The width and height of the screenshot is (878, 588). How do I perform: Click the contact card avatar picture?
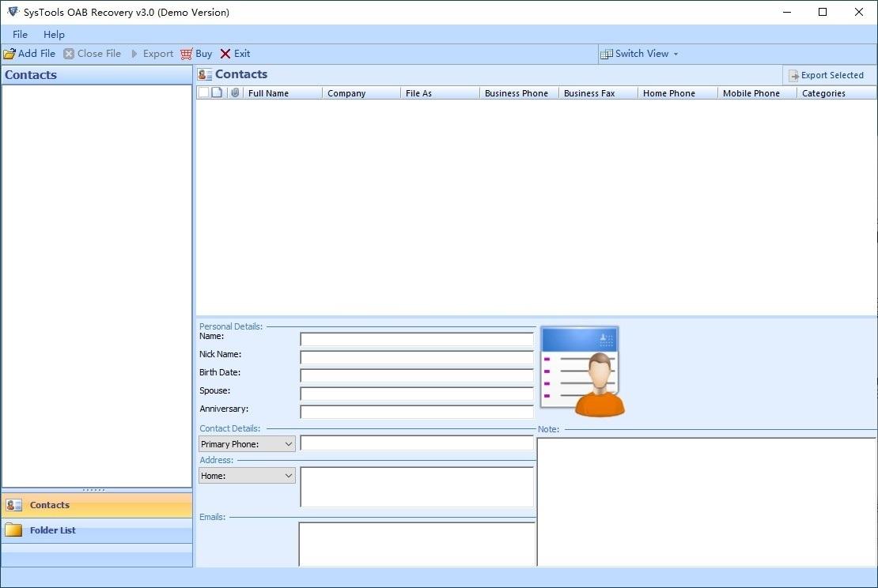[581, 371]
